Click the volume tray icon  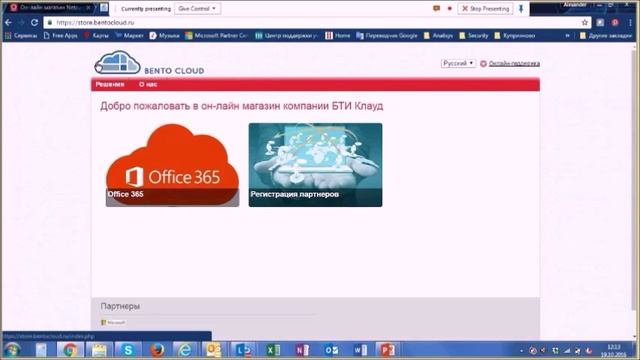tap(543, 350)
